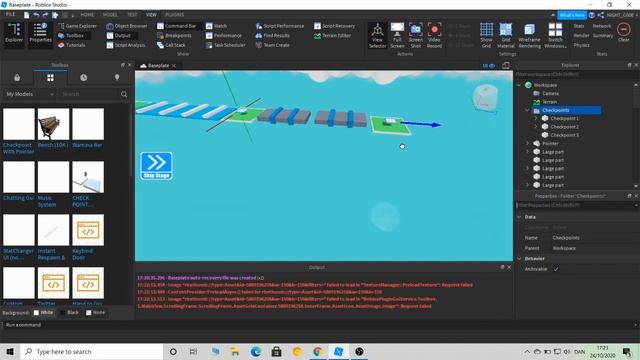The width and height of the screenshot is (640, 360).
Task: Open the FILE menu
Action: (x=11, y=14)
